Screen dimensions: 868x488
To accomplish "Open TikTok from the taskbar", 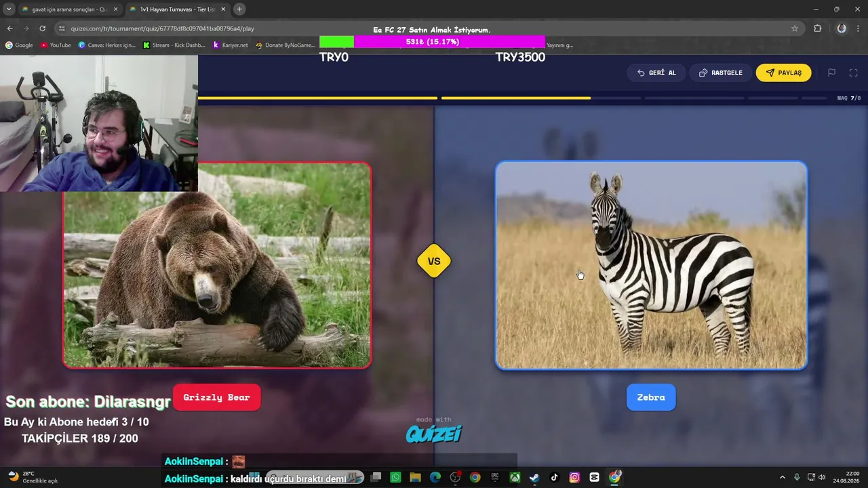I will pyautogui.click(x=555, y=477).
